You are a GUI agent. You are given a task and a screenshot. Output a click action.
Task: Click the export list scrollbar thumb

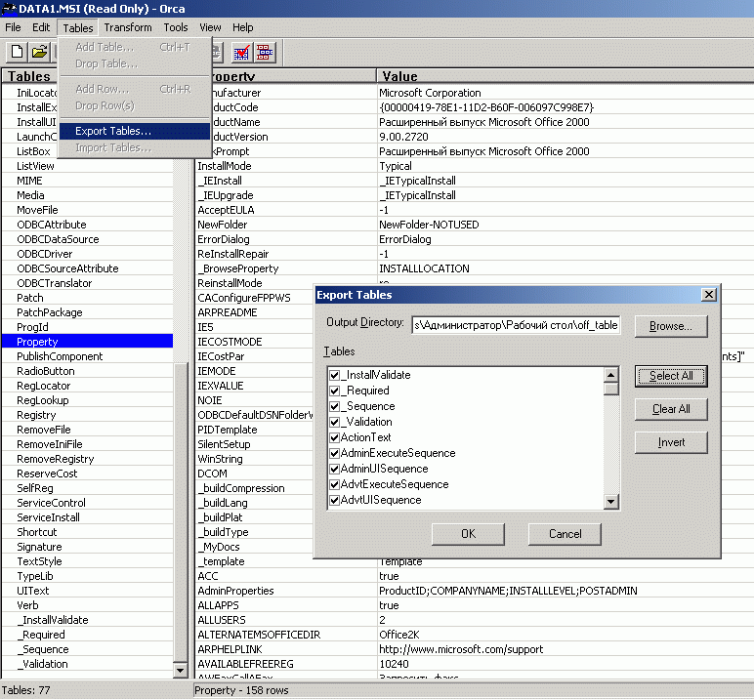pos(610,389)
